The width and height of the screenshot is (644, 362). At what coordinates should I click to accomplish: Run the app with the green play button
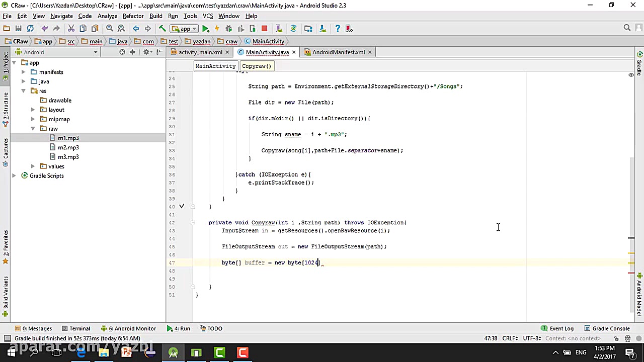(206, 29)
